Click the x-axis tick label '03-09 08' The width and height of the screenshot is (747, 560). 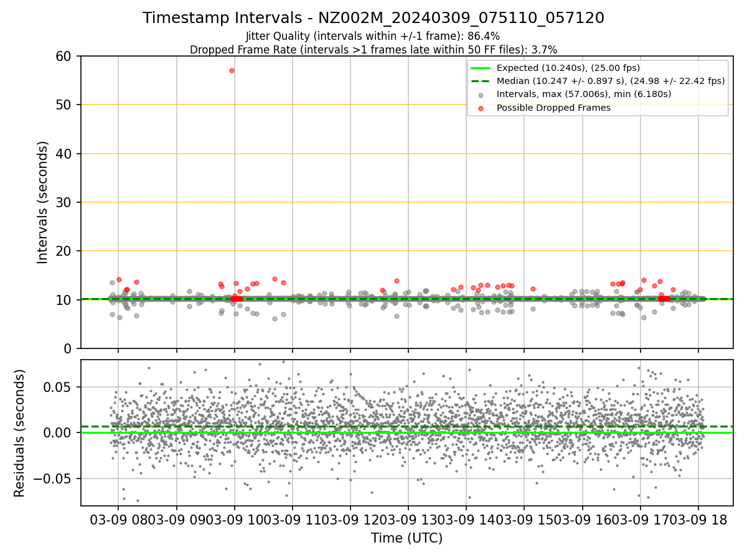[x=119, y=520]
